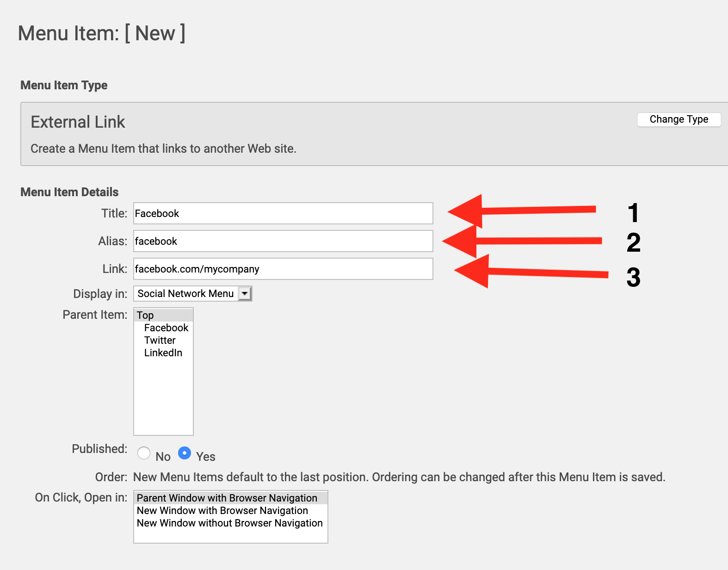Screen dimensions: 728x570
Task: Click the Link: label
Action: point(115,269)
